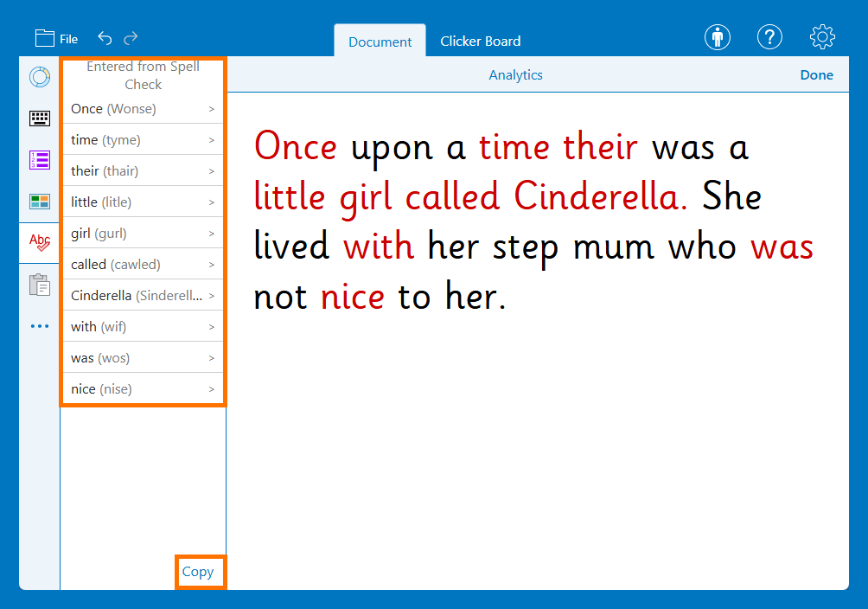Switch to the Clicker Board tab
This screenshot has height=609, width=868.
pos(480,41)
